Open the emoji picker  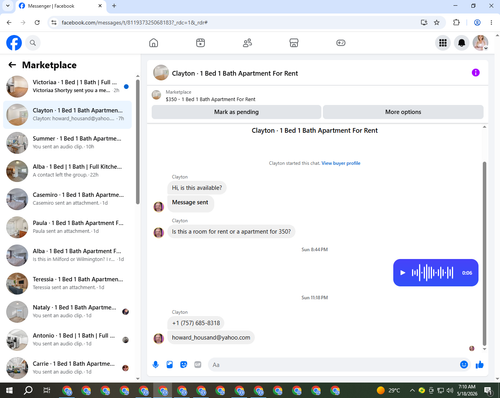(464, 365)
